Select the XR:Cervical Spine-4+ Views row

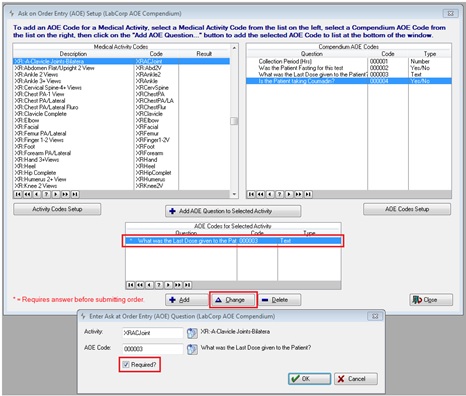tap(121, 87)
